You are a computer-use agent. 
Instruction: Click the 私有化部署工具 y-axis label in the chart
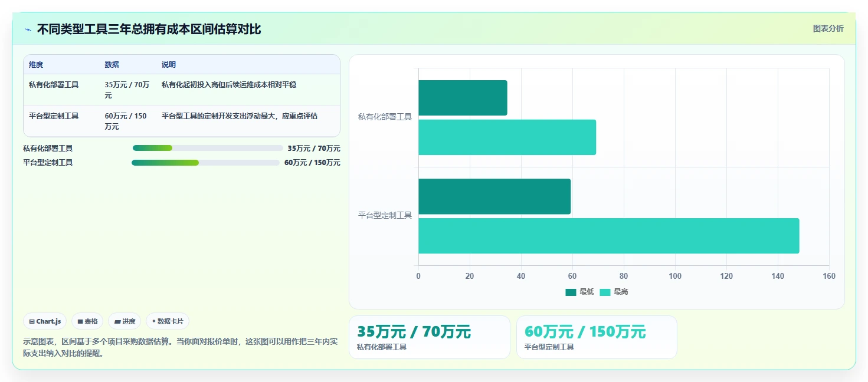385,117
